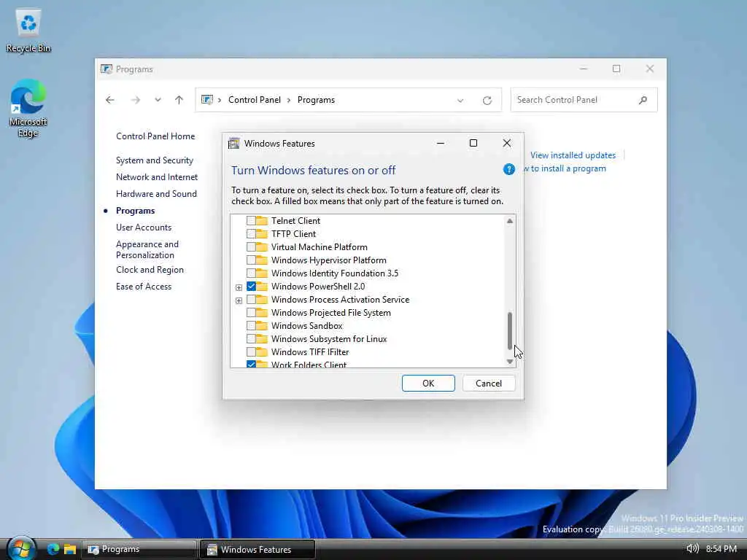Go to System and Security
Viewport: 747px width, 560px height.
tap(155, 160)
